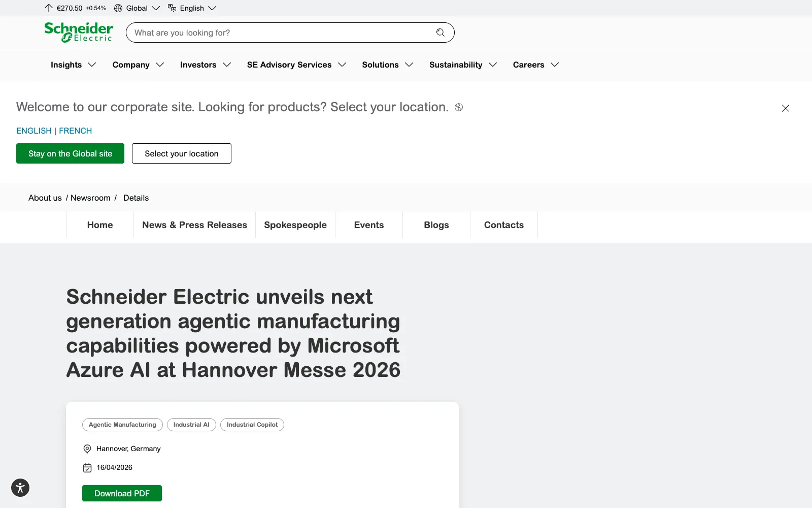Expand the SE Advisory Services menu
The width and height of the screenshot is (812, 508).
pyautogui.click(x=297, y=65)
